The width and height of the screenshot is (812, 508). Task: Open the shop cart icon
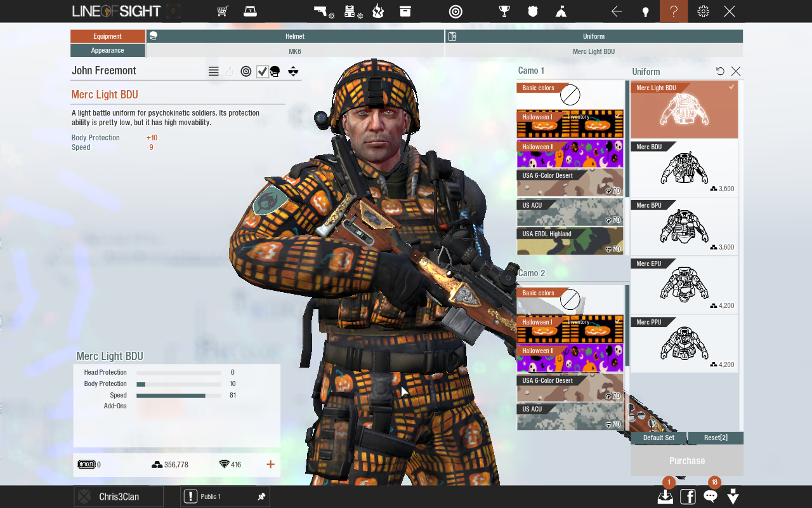click(x=223, y=11)
